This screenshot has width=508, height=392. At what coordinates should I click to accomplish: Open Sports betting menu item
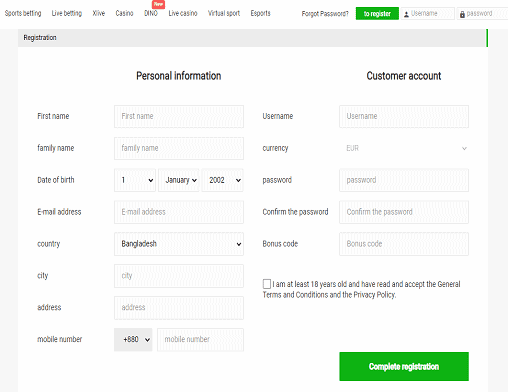(x=23, y=13)
